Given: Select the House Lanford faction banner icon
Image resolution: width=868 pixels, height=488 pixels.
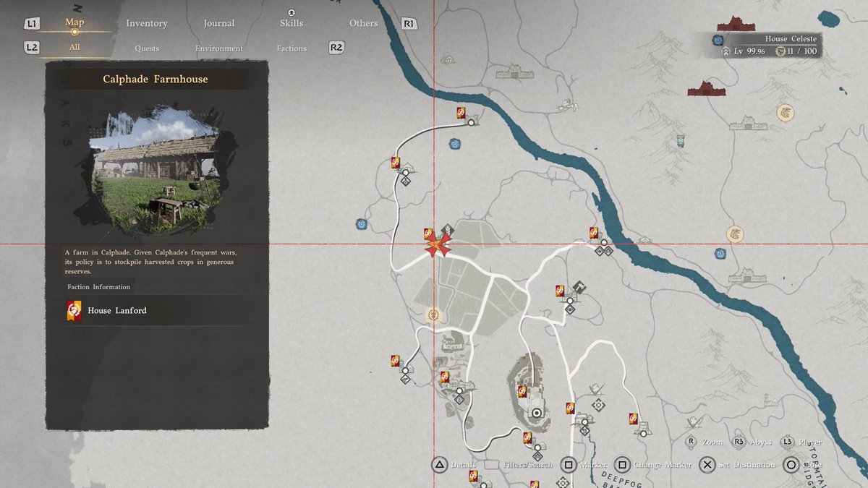Looking at the screenshot, I should [x=74, y=311].
